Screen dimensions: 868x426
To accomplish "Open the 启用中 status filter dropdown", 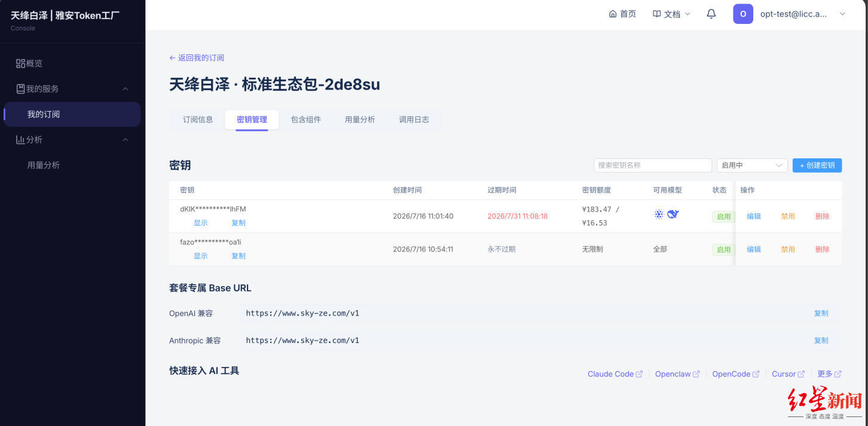I will pyautogui.click(x=752, y=166).
